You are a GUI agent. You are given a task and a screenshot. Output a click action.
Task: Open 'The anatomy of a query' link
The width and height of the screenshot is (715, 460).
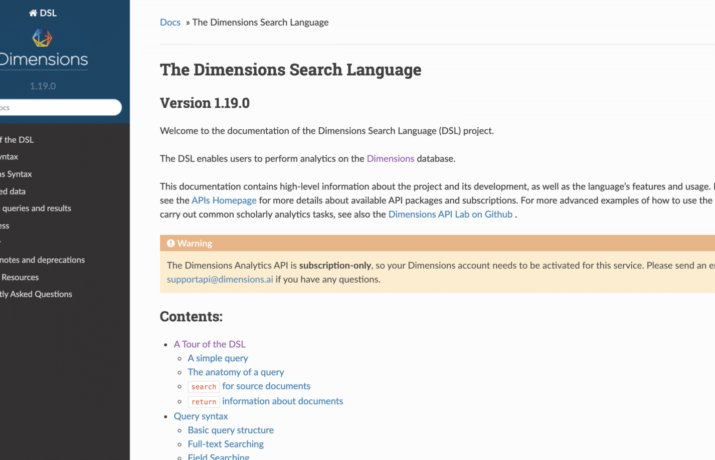coord(236,372)
